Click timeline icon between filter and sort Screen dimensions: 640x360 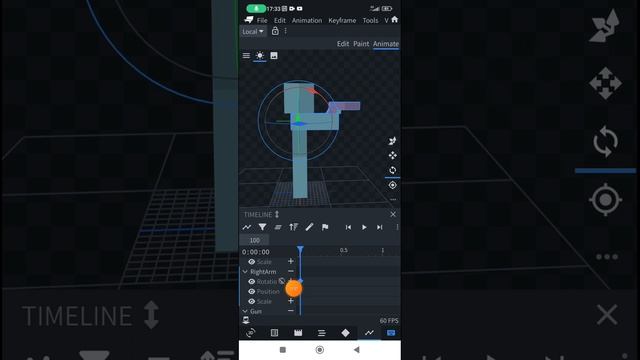coord(278,227)
